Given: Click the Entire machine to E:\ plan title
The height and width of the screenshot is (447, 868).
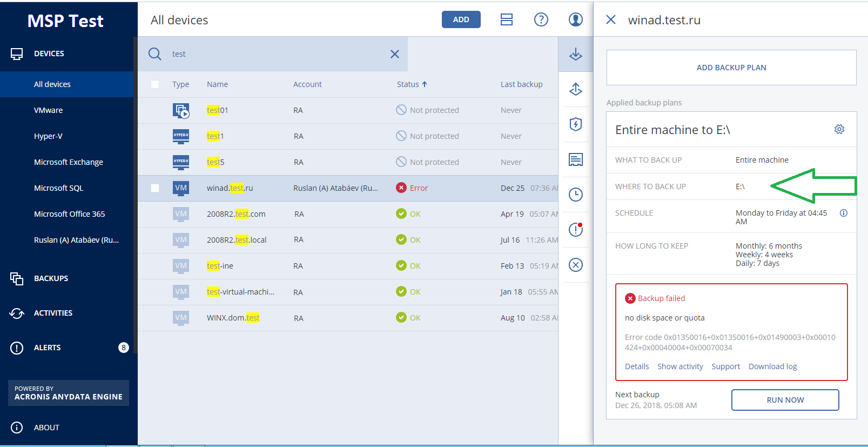Looking at the screenshot, I should [x=672, y=130].
